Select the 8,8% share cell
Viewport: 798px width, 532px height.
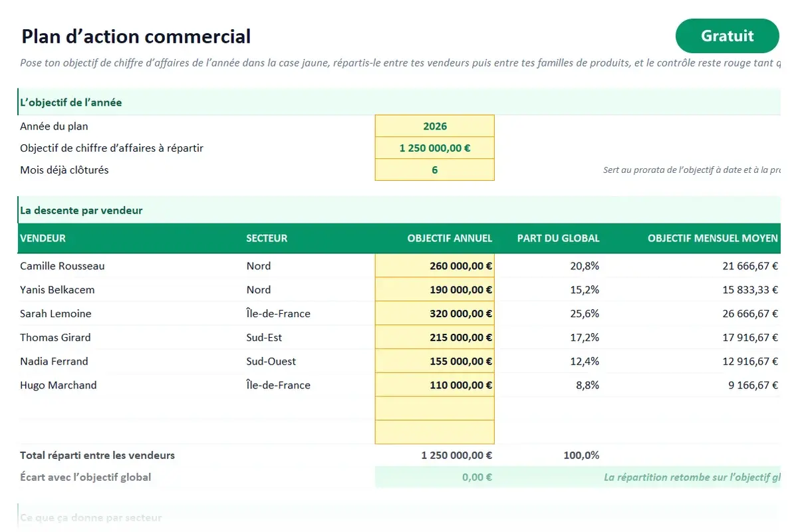click(587, 386)
